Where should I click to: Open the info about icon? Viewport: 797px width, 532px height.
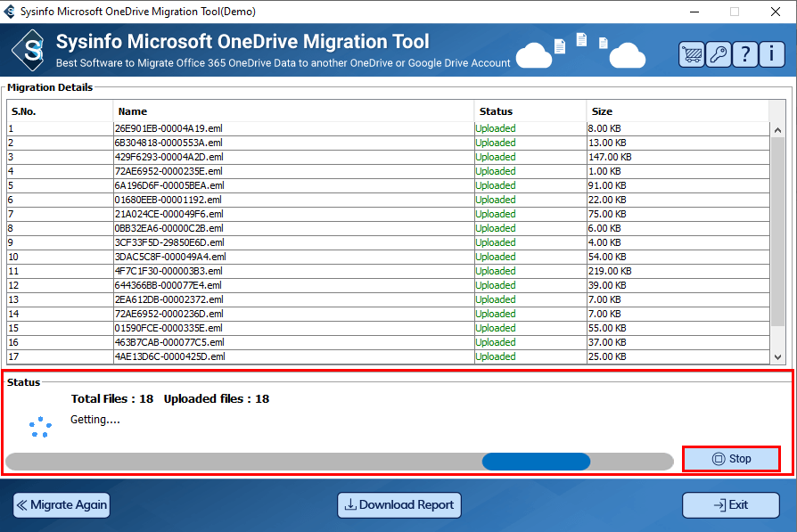771,54
